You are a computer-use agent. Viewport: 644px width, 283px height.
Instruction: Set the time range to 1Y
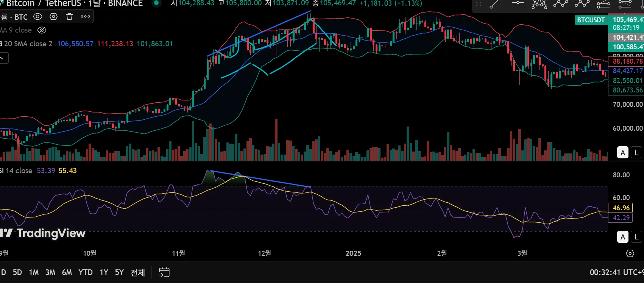[x=104, y=272]
